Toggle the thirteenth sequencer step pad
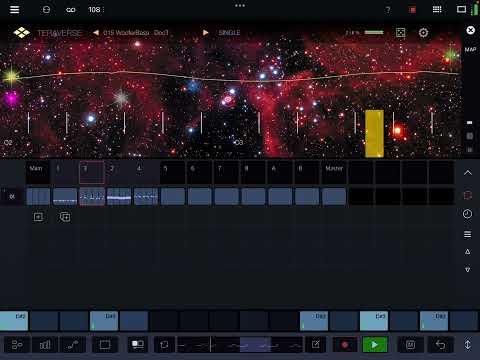The height and width of the screenshot is (360, 480). (374, 321)
